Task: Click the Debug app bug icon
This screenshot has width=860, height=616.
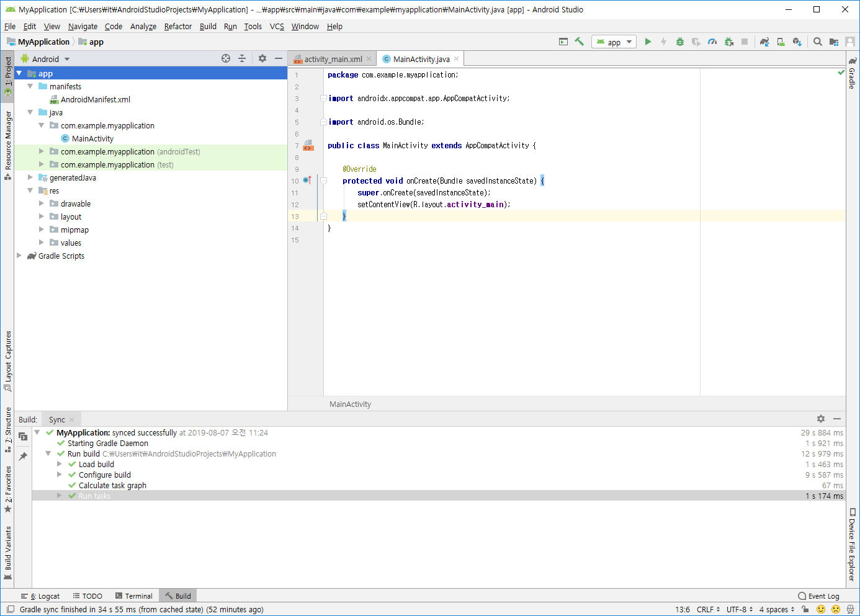Action: point(680,42)
